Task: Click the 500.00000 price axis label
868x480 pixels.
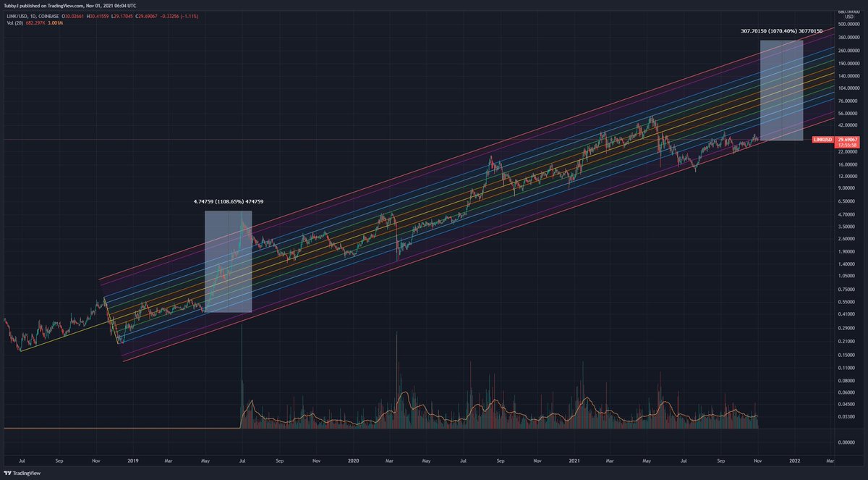Action: [x=848, y=25]
